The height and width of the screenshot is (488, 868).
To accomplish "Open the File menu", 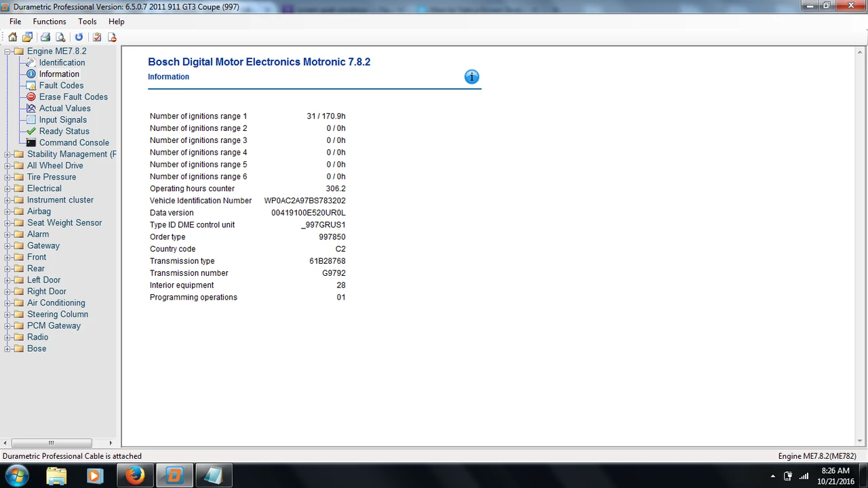I will click(x=16, y=22).
